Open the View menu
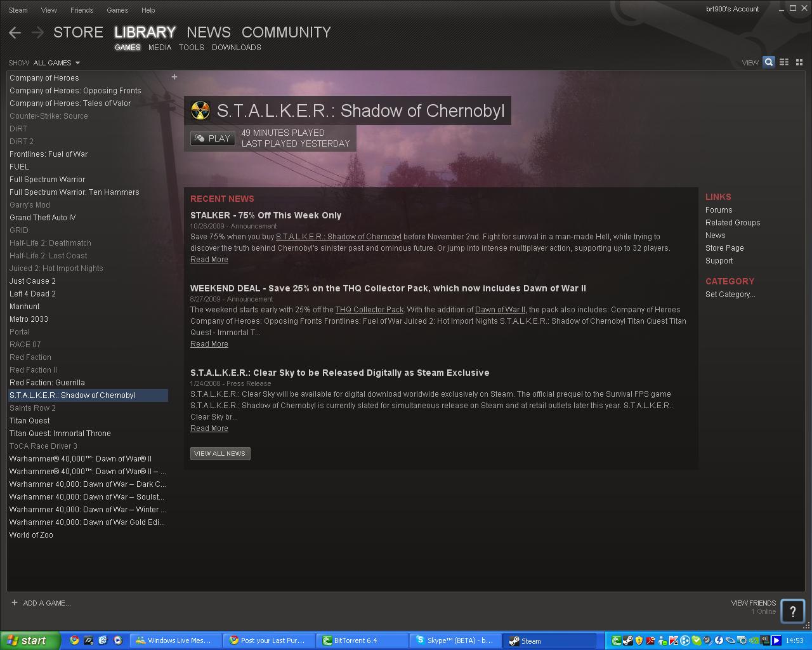 49,10
